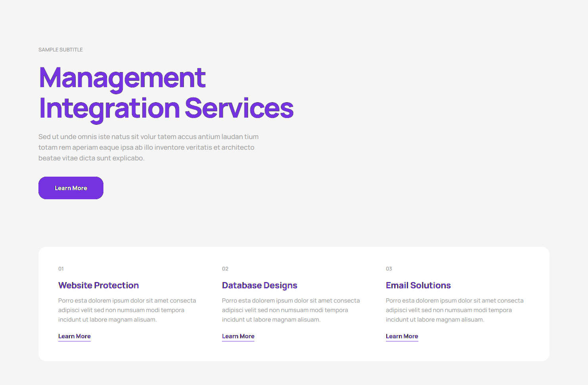This screenshot has width=588, height=385.
Task: Select the number 02 label
Action: pos(225,269)
